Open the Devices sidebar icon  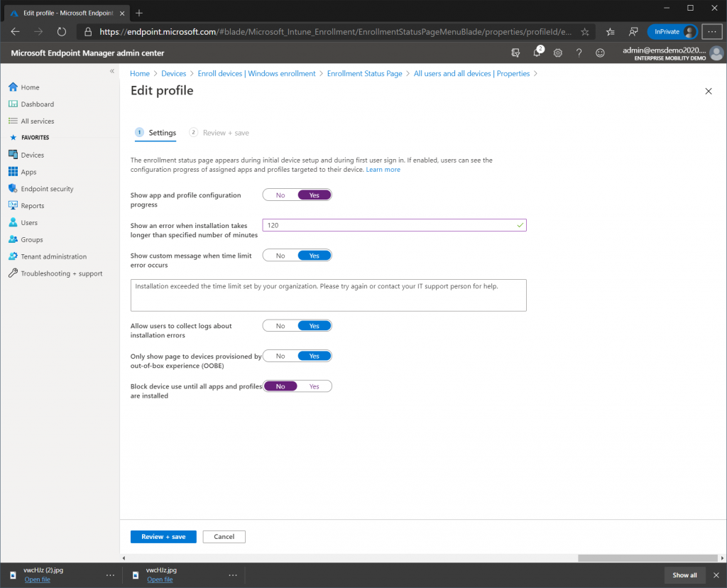[13, 155]
